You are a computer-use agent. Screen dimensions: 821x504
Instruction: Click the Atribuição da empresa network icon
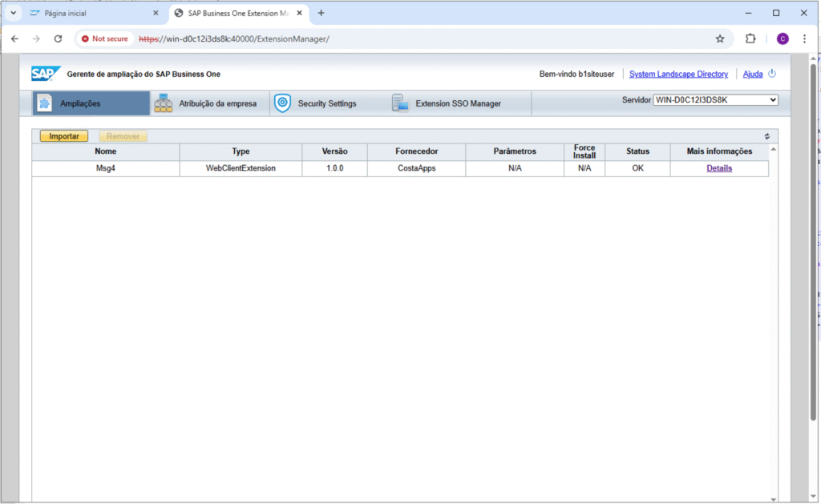tap(163, 103)
